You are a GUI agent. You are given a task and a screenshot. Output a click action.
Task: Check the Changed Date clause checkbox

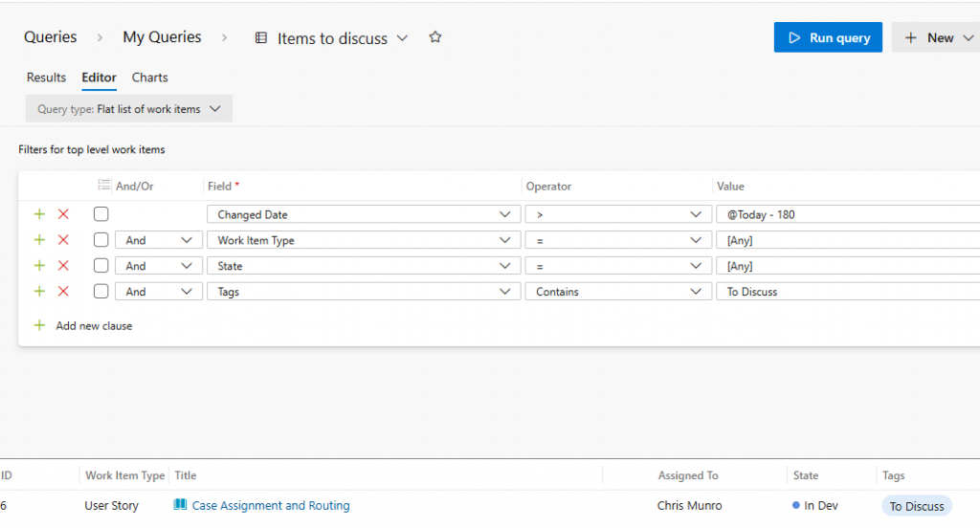point(100,214)
